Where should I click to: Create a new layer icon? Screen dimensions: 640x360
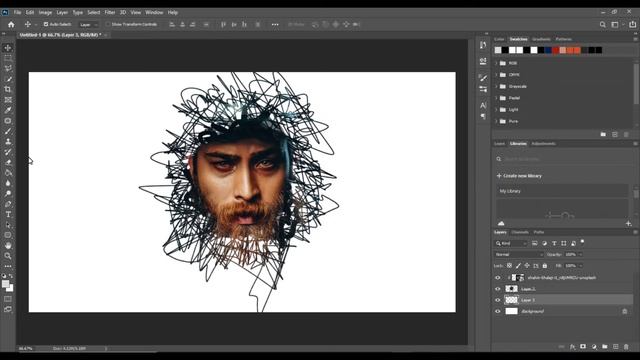coord(616,347)
